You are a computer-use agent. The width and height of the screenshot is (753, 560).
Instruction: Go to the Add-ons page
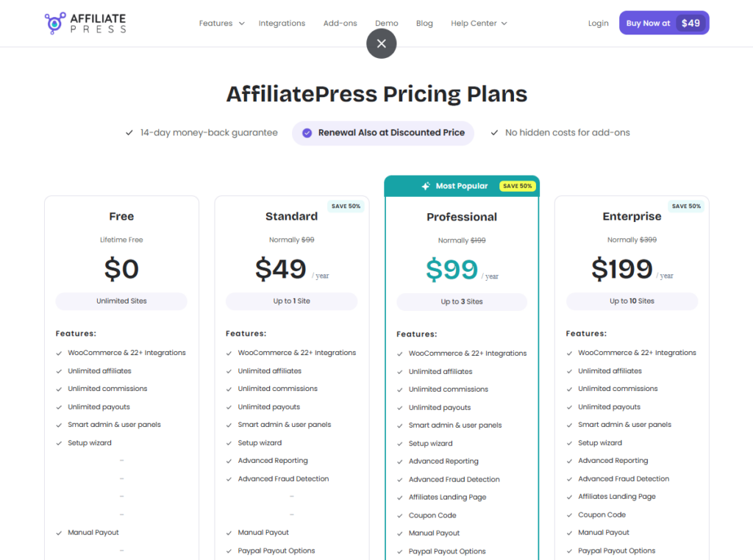point(340,24)
